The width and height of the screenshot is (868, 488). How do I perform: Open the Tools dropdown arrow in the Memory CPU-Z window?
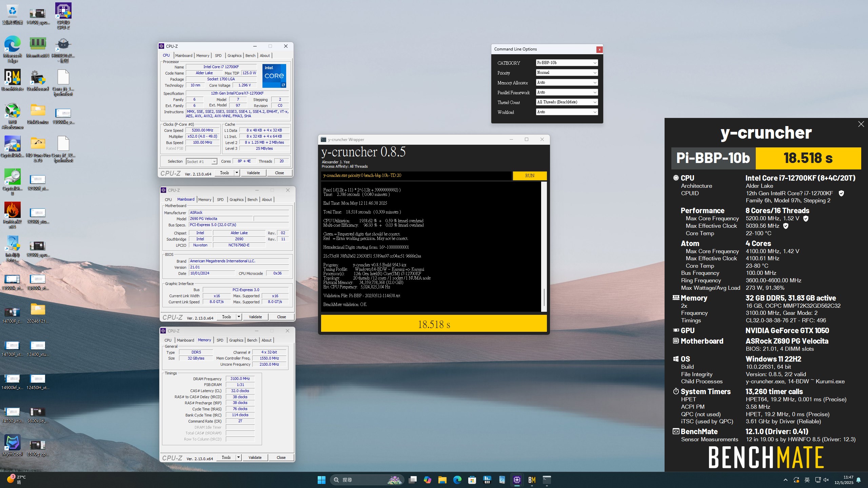tap(238, 457)
